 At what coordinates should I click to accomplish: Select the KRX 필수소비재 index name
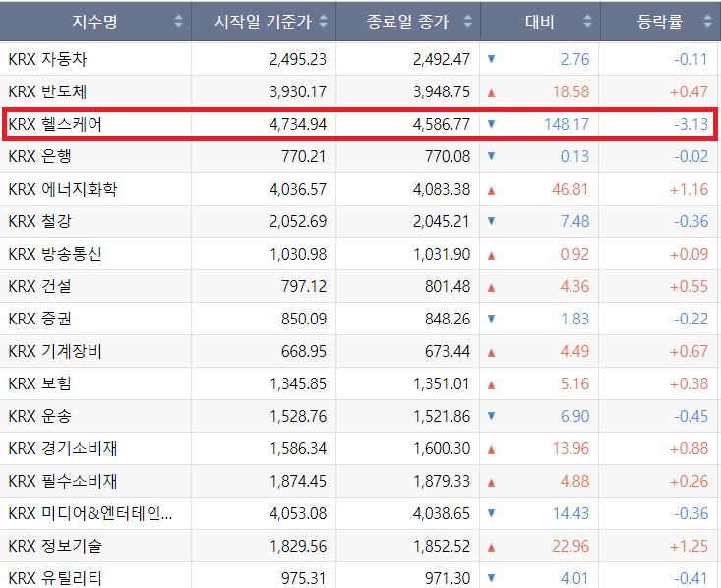(x=63, y=481)
